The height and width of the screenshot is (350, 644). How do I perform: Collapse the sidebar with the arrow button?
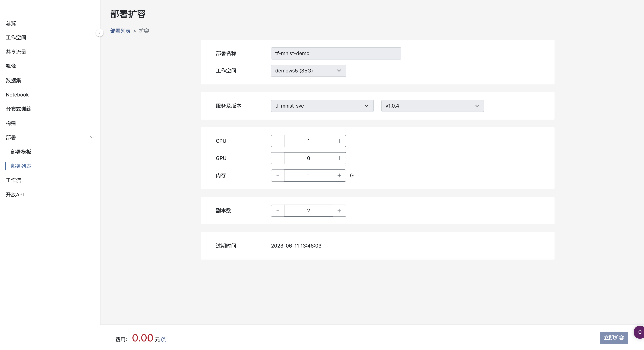(x=99, y=33)
